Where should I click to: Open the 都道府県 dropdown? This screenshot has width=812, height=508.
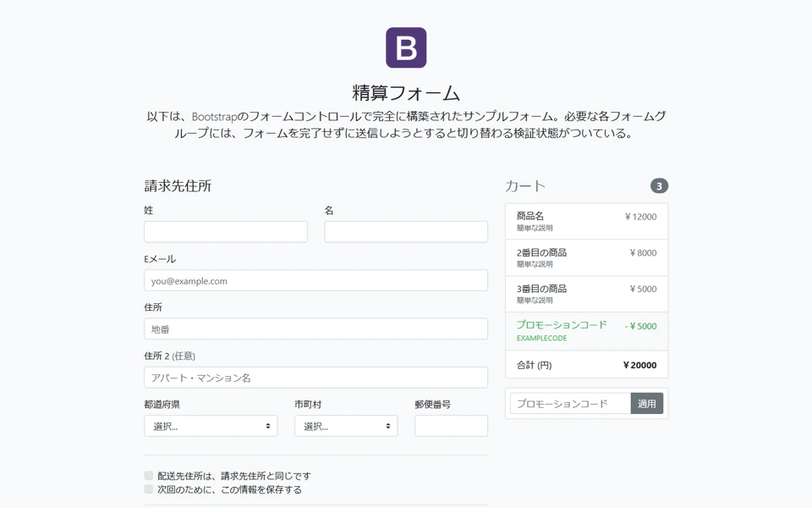tap(211, 426)
